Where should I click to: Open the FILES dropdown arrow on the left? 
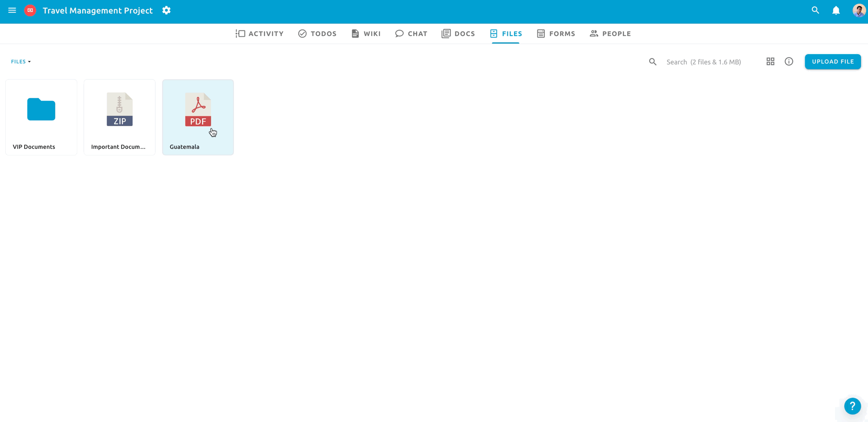click(29, 61)
